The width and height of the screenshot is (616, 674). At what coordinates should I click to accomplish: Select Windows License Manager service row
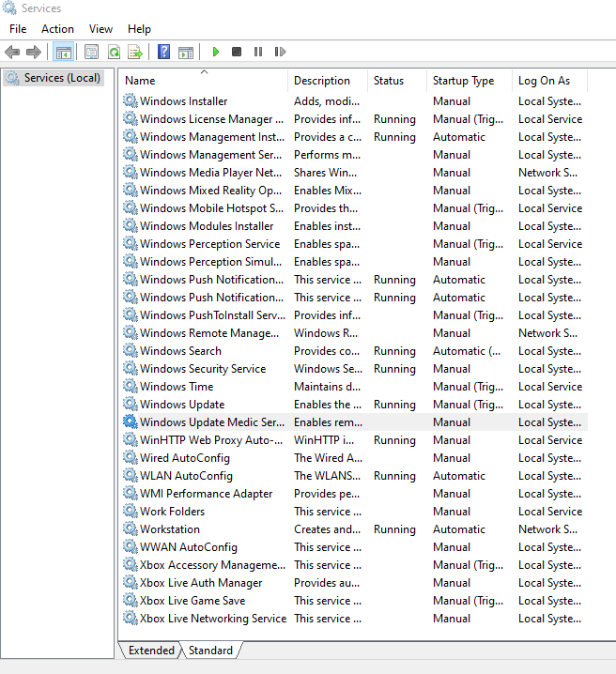point(355,118)
